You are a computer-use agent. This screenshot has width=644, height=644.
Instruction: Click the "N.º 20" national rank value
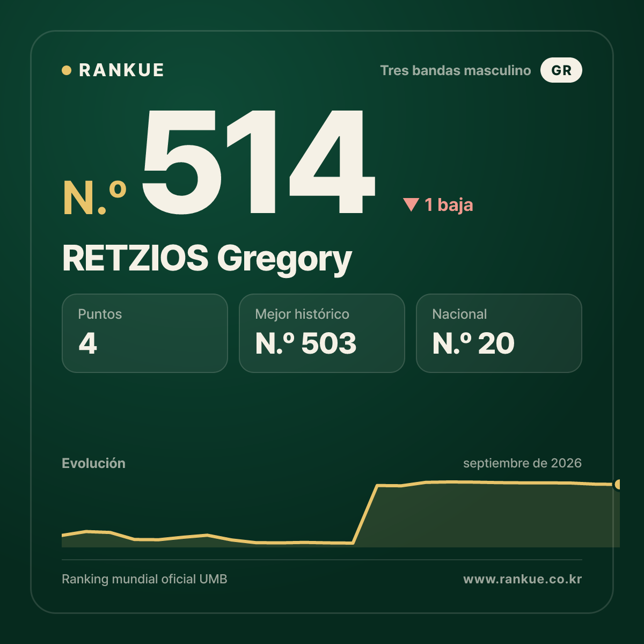click(473, 343)
